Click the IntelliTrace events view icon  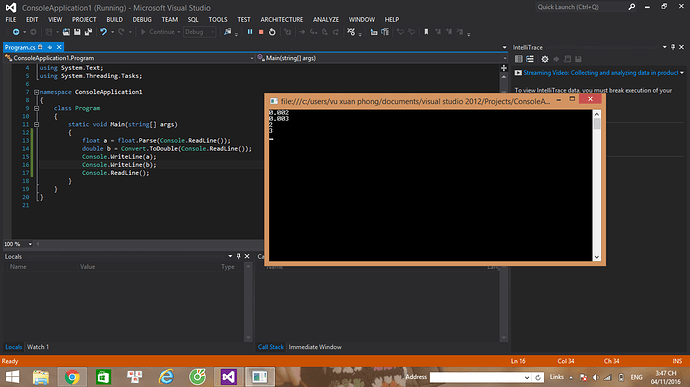pyautogui.click(x=519, y=59)
